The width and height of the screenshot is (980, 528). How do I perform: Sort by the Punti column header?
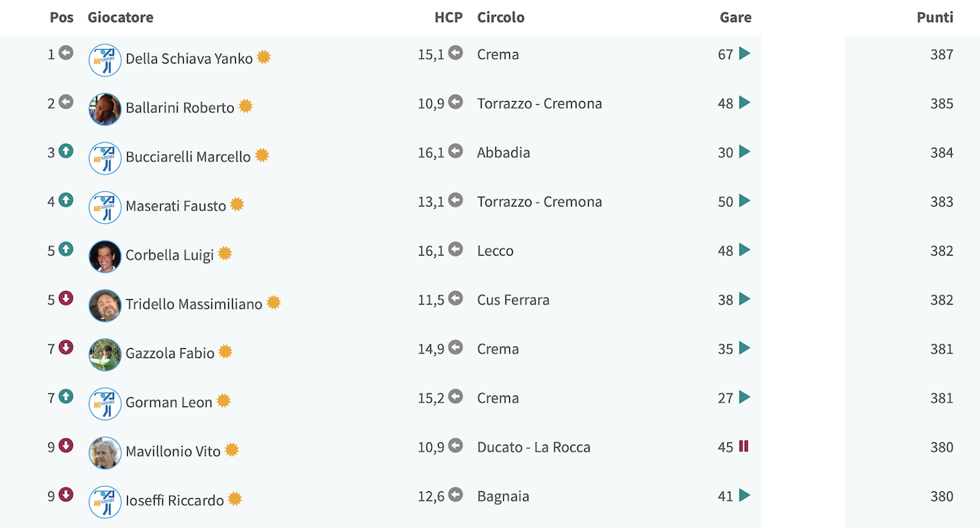935,17
